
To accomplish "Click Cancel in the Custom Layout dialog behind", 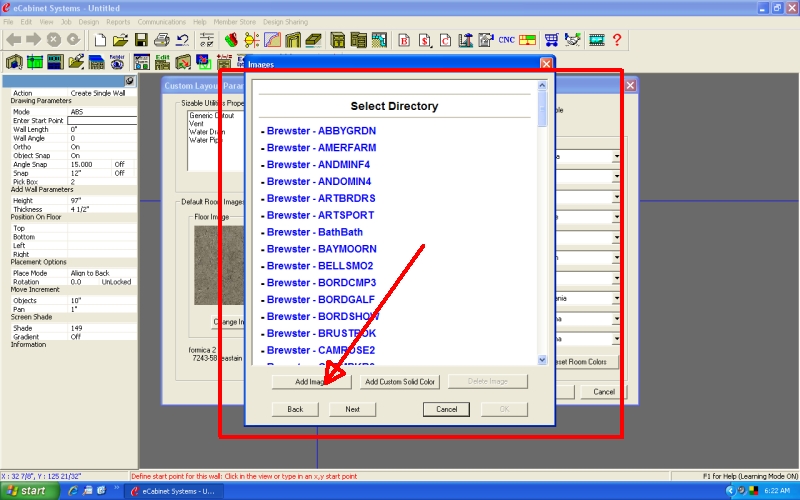I will coord(604,392).
